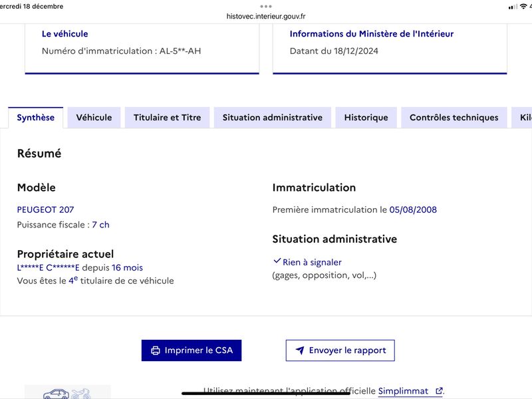The image size is (532, 399).
Task: Click the checkmark icon beside Rien à signaler
Action: coord(277,261)
